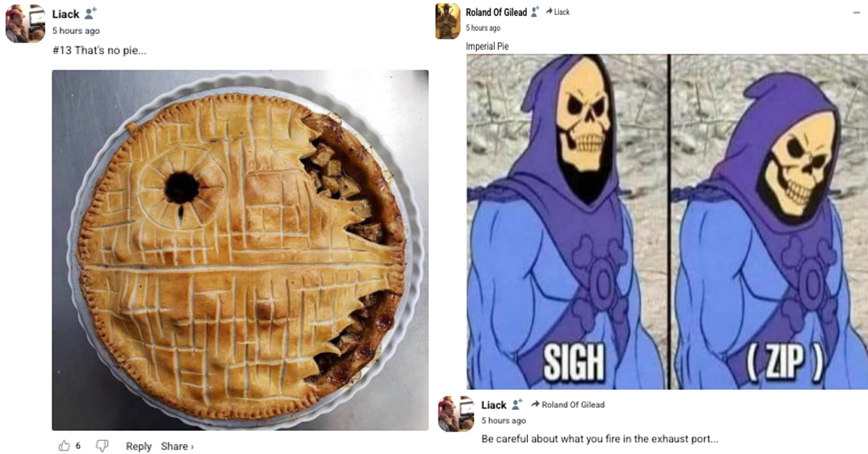Open Liack's avatar on the pie comment
This screenshot has height=454, width=868.
[25, 23]
